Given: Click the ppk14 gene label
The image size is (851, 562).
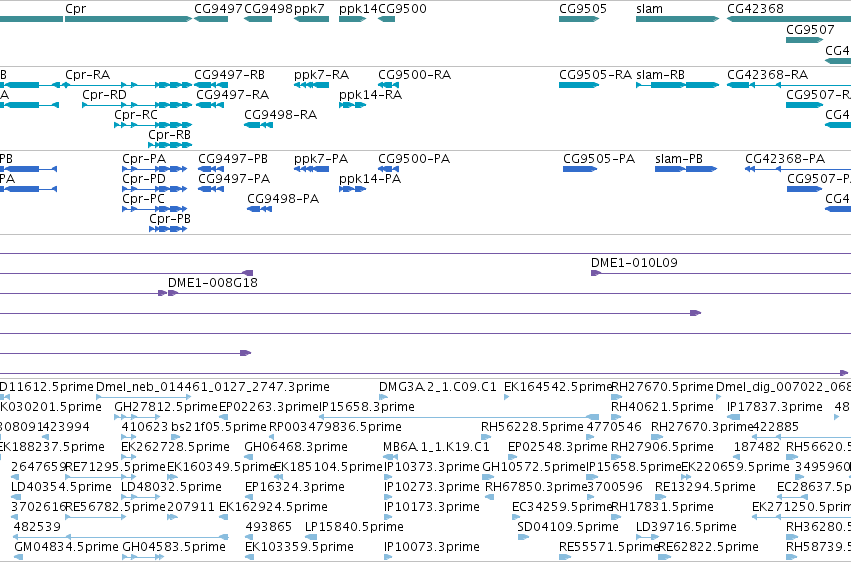Looking at the screenshot, I should pos(358,9).
